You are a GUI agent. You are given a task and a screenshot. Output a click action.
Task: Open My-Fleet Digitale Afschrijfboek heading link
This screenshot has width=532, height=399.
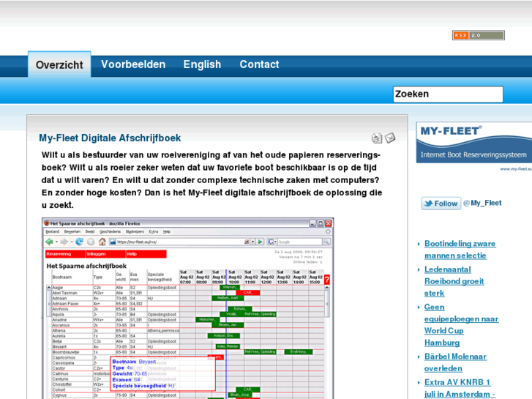[x=110, y=138]
